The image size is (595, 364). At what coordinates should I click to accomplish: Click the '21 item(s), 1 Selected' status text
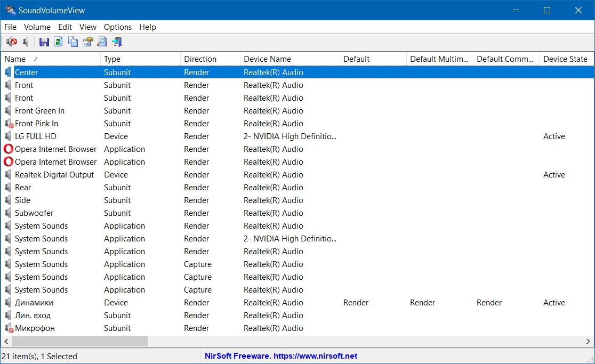[39, 357]
